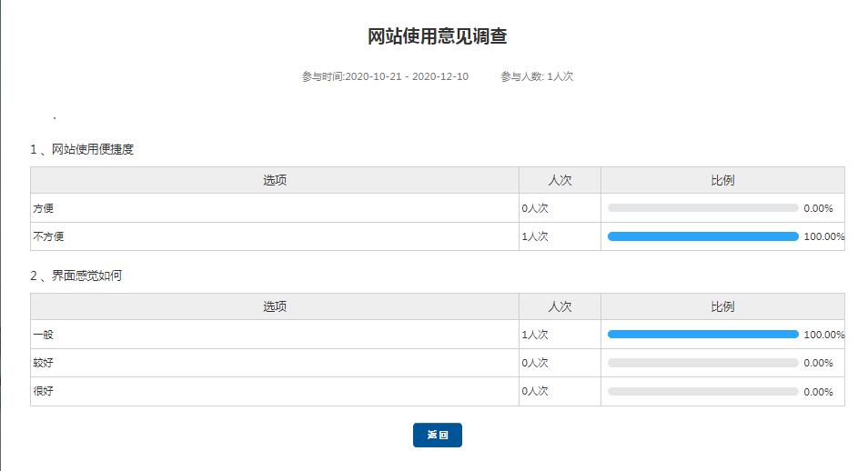868x471 pixels.
Task: Click the 网站使用意见调查 page title
Action: click(437, 36)
